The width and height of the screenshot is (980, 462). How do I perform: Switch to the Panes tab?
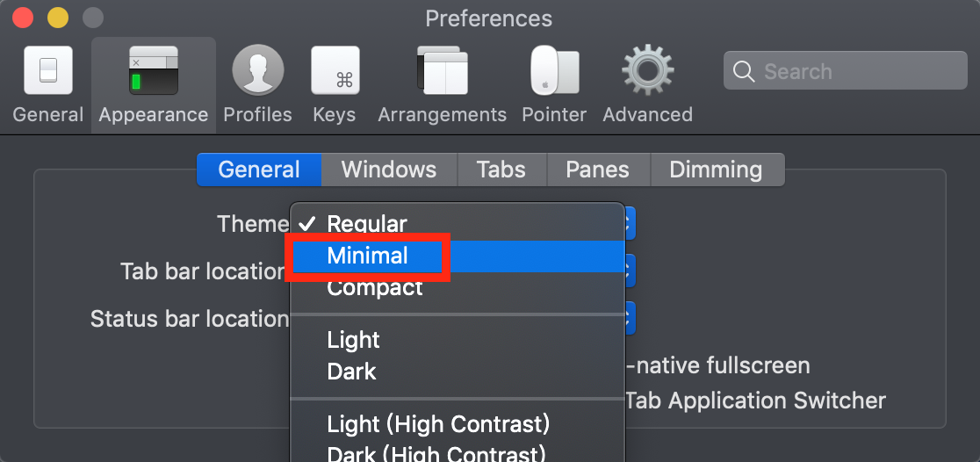[597, 170]
